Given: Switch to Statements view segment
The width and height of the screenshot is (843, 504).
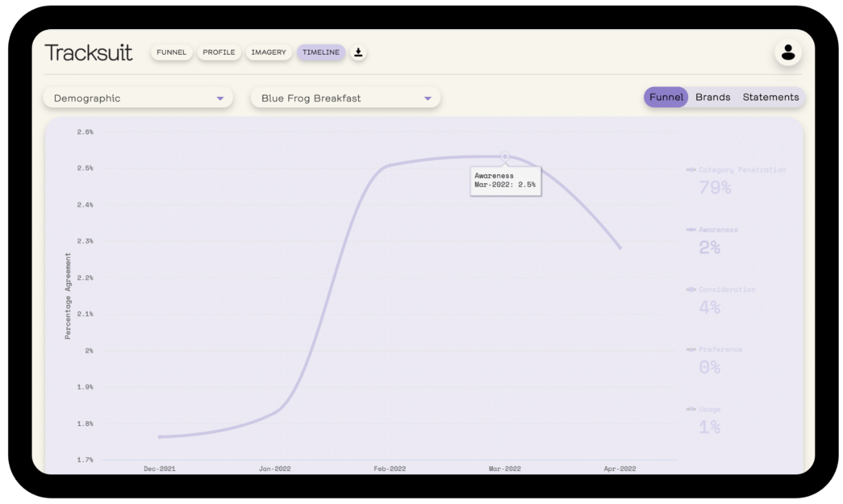Looking at the screenshot, I should pos(771,97).
